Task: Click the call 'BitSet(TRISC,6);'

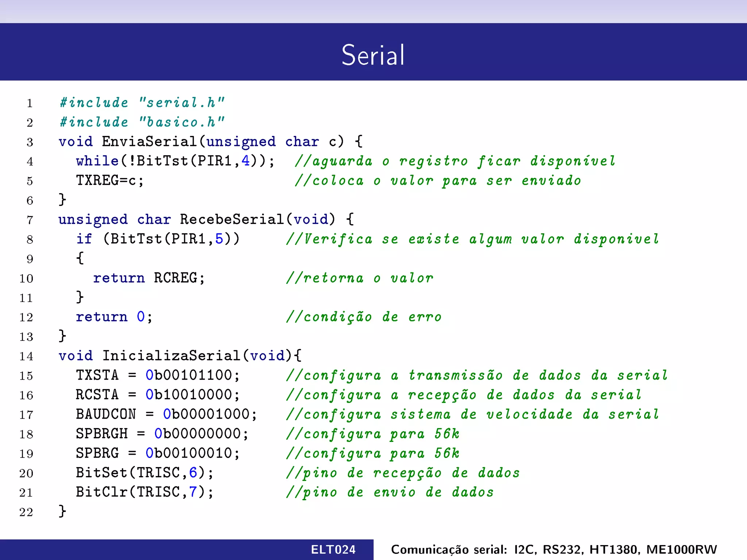Action: point(144,472)
